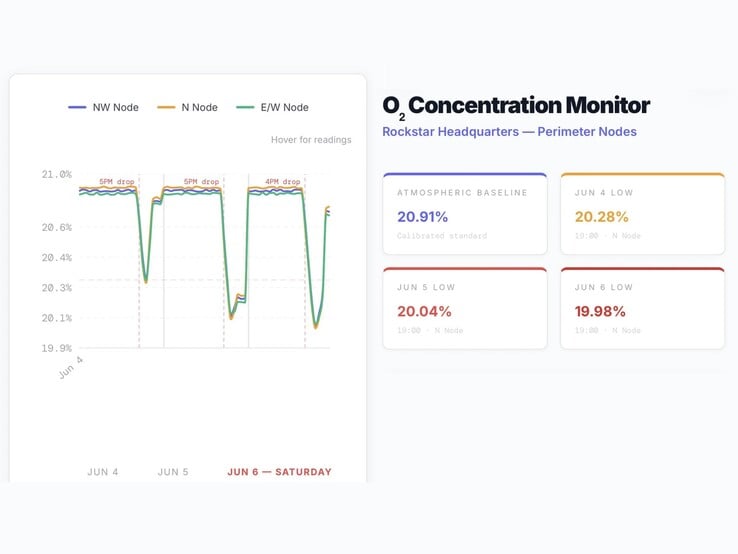Toggle the NW Node legend series
738x554 pixels.
(103, 107)
